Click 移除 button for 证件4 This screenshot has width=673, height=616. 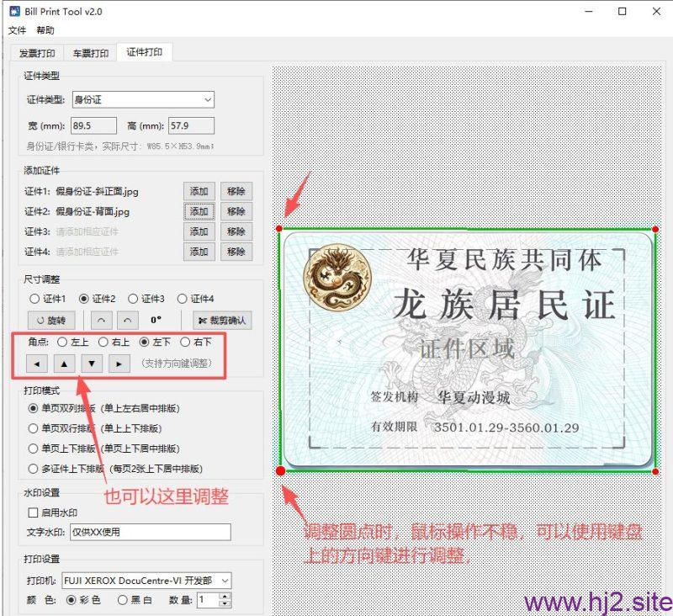click(x=236, y=252)
